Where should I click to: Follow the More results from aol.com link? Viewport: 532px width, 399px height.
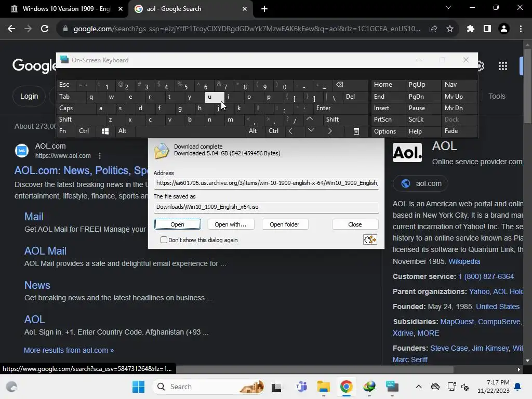(x=69, y=350)
